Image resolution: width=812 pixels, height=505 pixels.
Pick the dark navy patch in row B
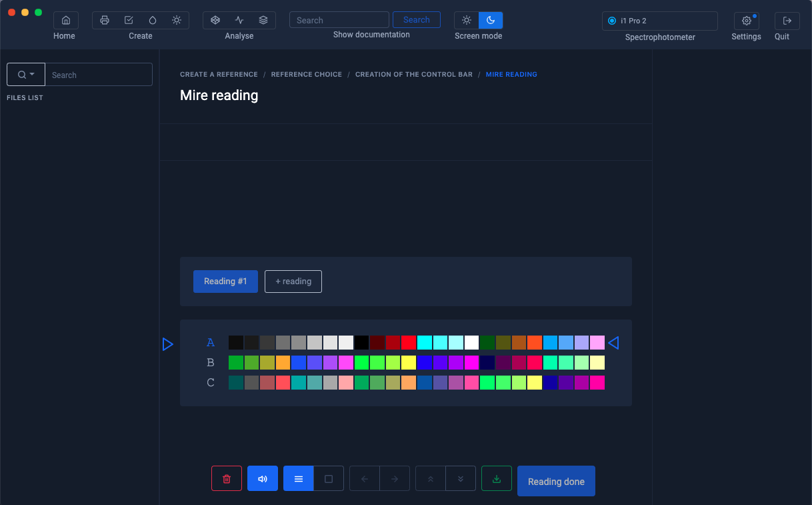pyautogui.click(x=487, y=363)
